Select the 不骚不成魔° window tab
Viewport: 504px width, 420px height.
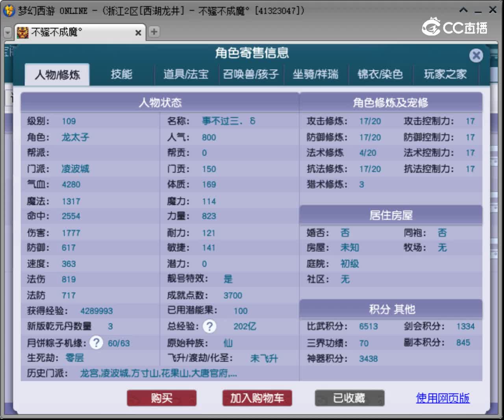[80, 32]
